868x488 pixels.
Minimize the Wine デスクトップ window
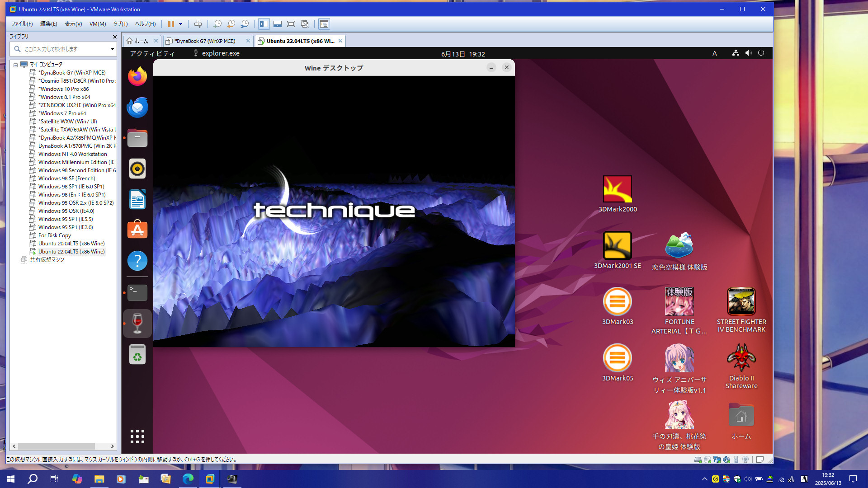coord(491,67)
